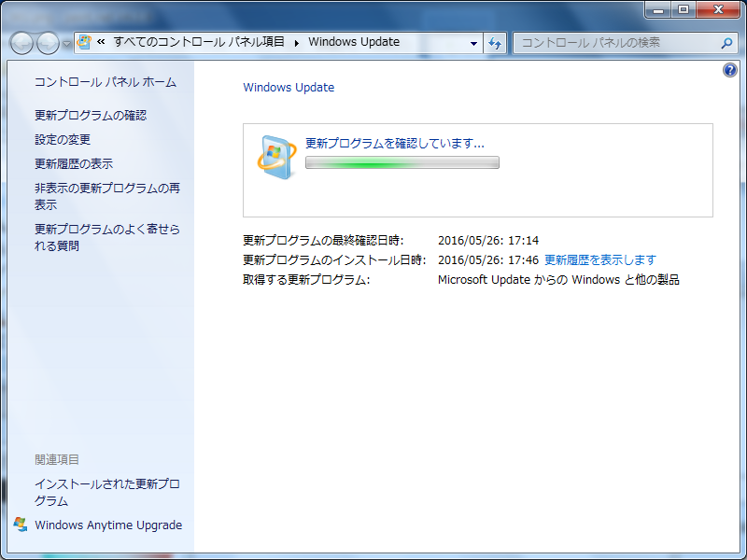Maximize the Windows Update window
747x560 pixels.
tap(684, 9)
